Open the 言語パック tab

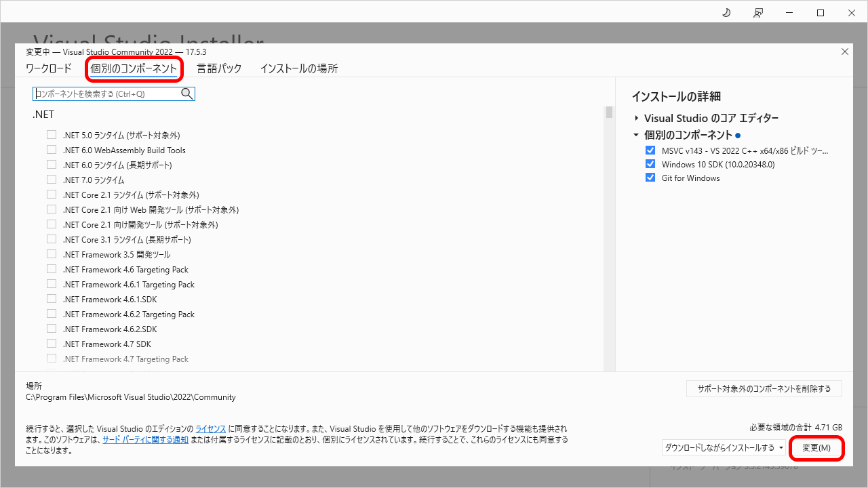(219, 68)
